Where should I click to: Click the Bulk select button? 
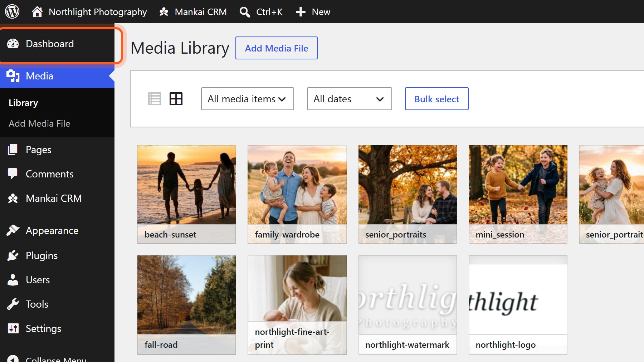pyautogui.click(x=437, y=99)
